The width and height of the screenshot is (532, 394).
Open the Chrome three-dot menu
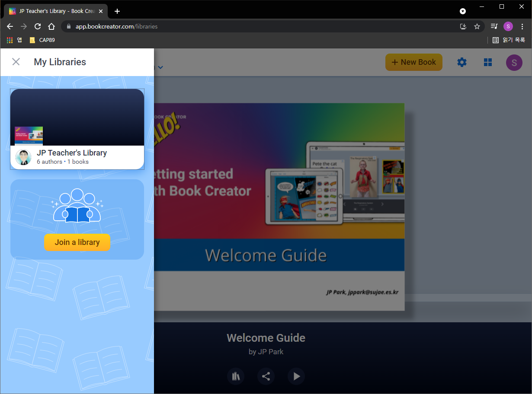(522, 26)
